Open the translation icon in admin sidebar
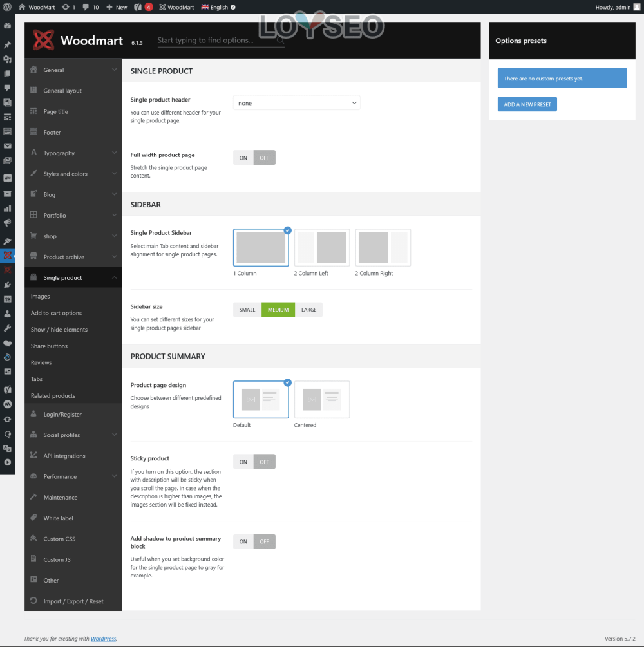This screenshot has width=644, height=647. (7, 448)
